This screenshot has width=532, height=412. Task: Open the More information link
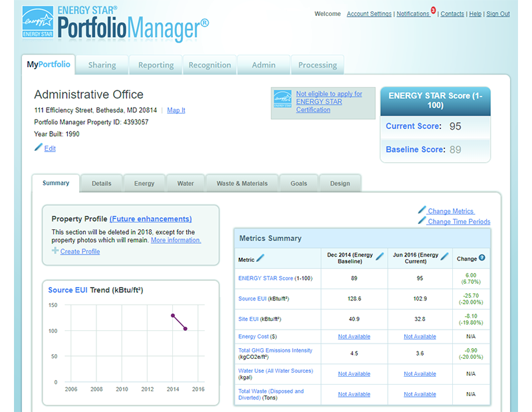coord(176,240)
